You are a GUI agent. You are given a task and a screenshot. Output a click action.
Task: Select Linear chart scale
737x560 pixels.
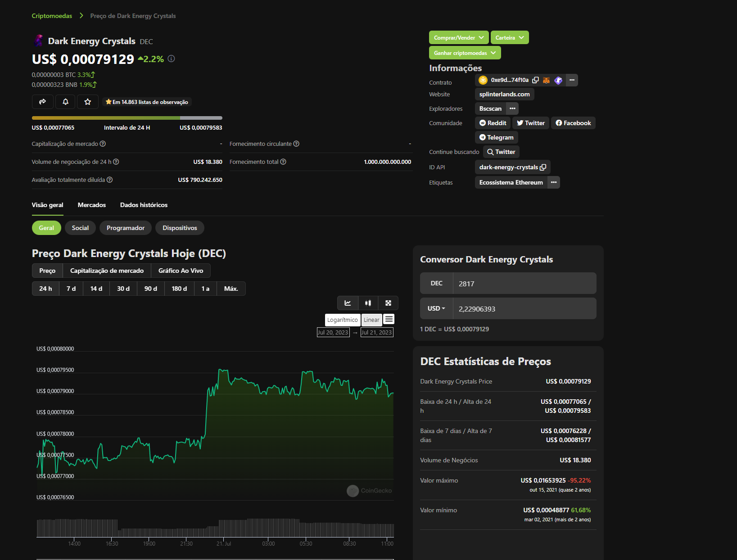click(x=371, y=320)
